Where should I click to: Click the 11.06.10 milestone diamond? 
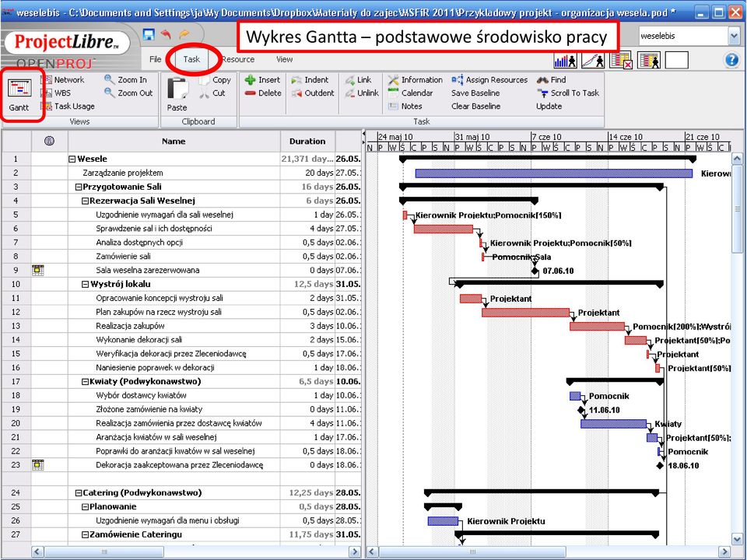click(x=580, y=410)
